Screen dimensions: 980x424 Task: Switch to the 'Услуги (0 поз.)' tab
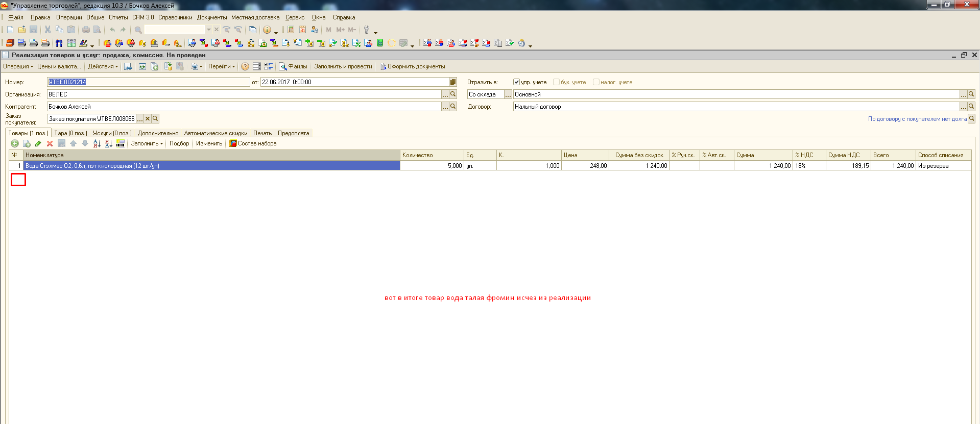pos(112,133)
